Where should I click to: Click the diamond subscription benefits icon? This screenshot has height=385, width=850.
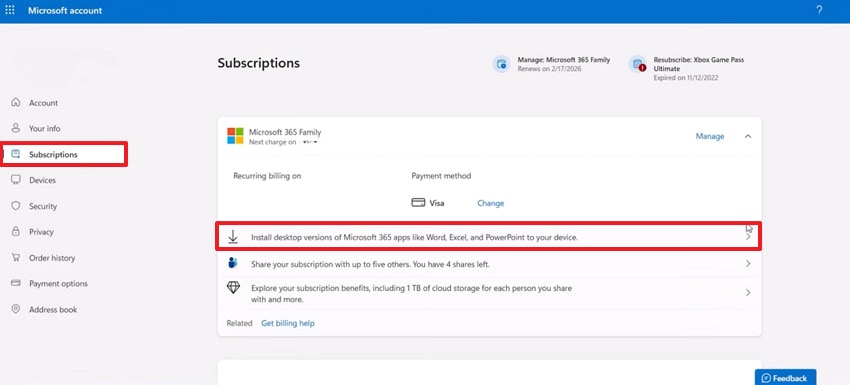click(233, 288)
